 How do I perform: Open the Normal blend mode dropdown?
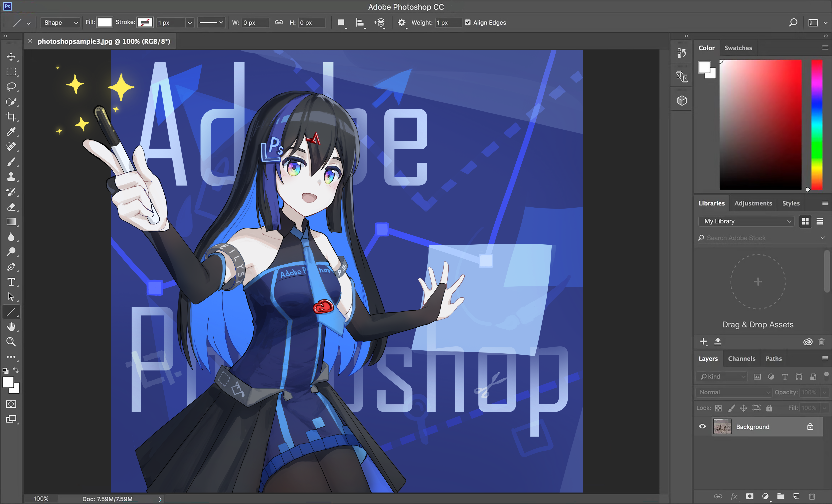[x=734, y=392]
